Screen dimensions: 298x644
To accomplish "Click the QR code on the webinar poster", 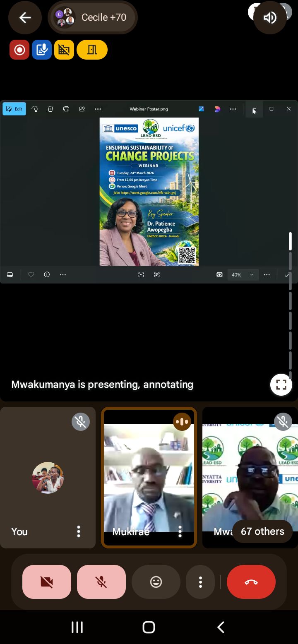I will point(187,255).
